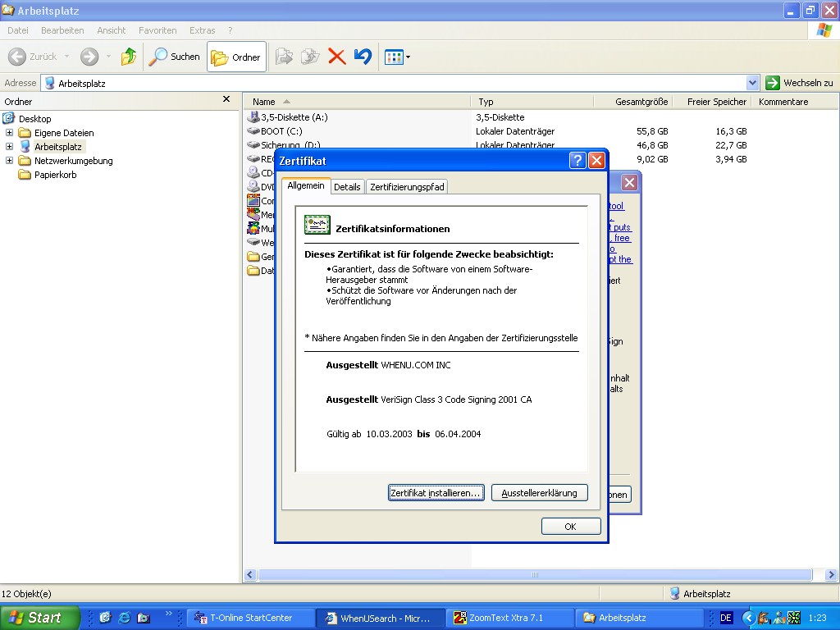Click the Windows Start button
Image resolution: width=840 pixels, height=630 pixels.
click(39, 618)
